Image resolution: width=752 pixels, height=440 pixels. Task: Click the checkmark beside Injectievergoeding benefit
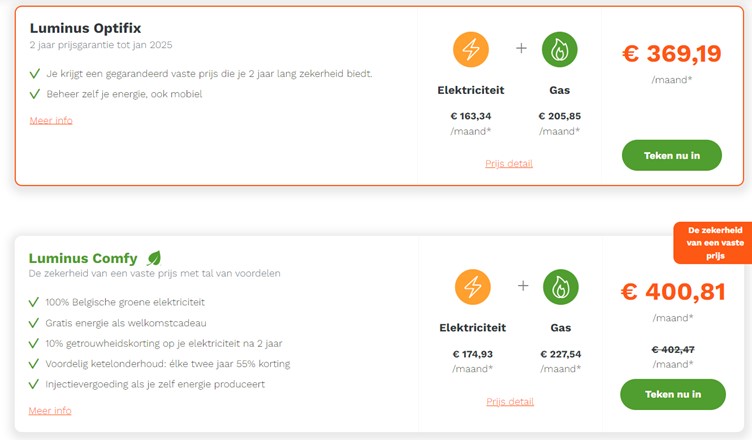pos(34,384)
